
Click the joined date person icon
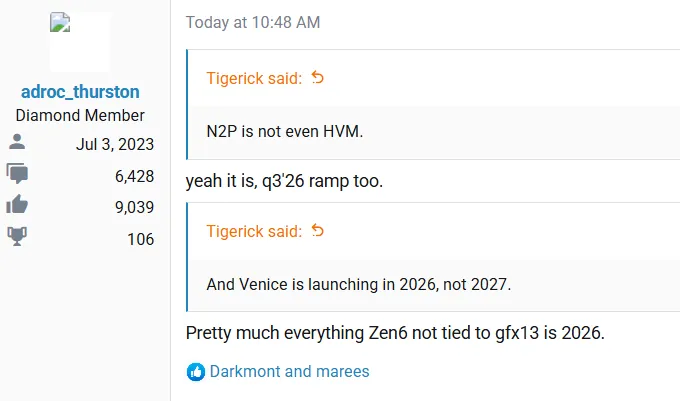pos(17,142)
